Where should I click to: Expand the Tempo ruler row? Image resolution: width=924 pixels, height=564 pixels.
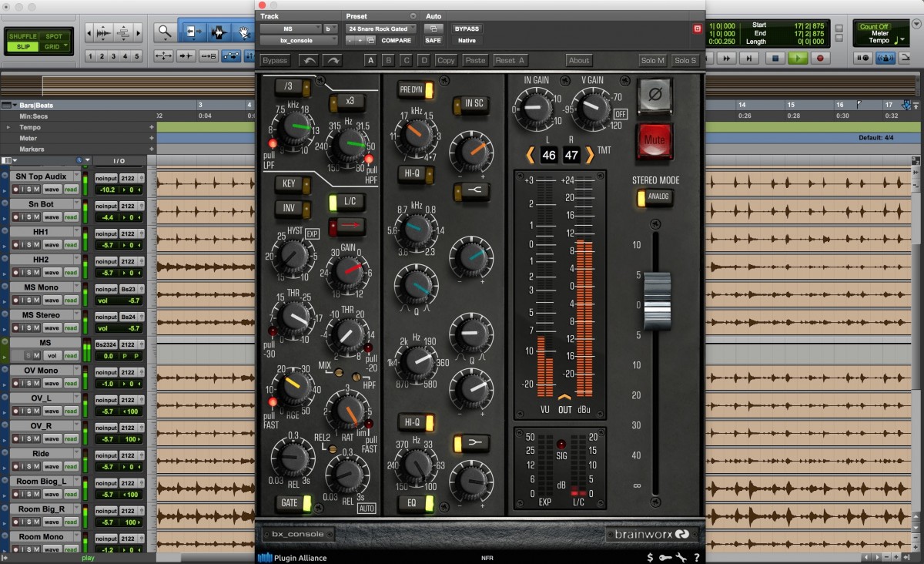pyautogui.click(x=8, y=127)
